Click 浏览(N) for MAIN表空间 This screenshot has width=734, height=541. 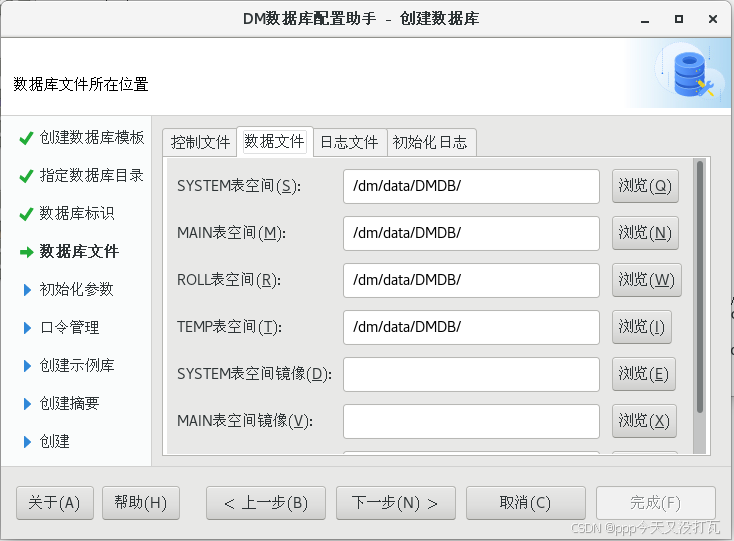645,233
